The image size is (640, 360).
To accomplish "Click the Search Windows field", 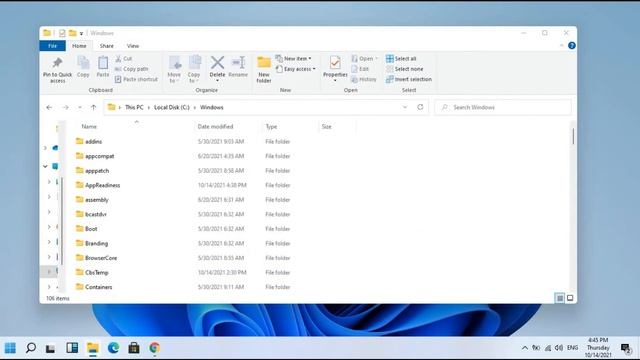I will pos(503,107).
